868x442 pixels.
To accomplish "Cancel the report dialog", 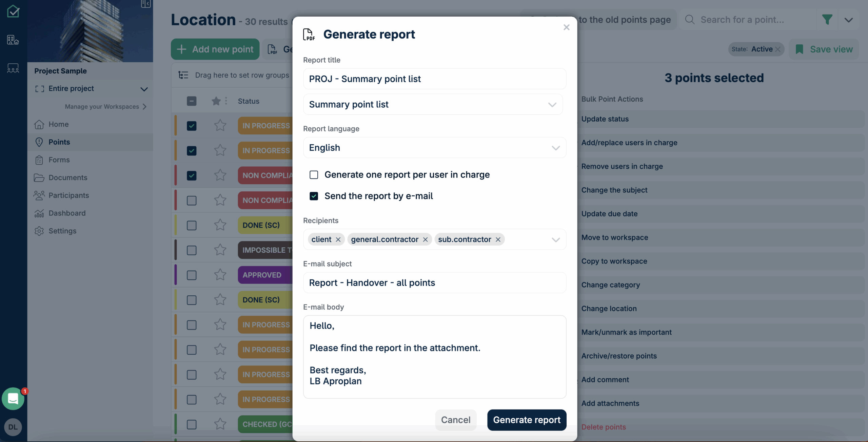I will [x=455, y=420].
